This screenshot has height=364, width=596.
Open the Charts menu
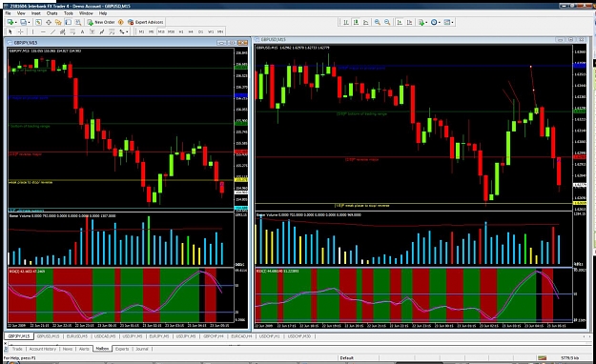click(x=52, y=13)
